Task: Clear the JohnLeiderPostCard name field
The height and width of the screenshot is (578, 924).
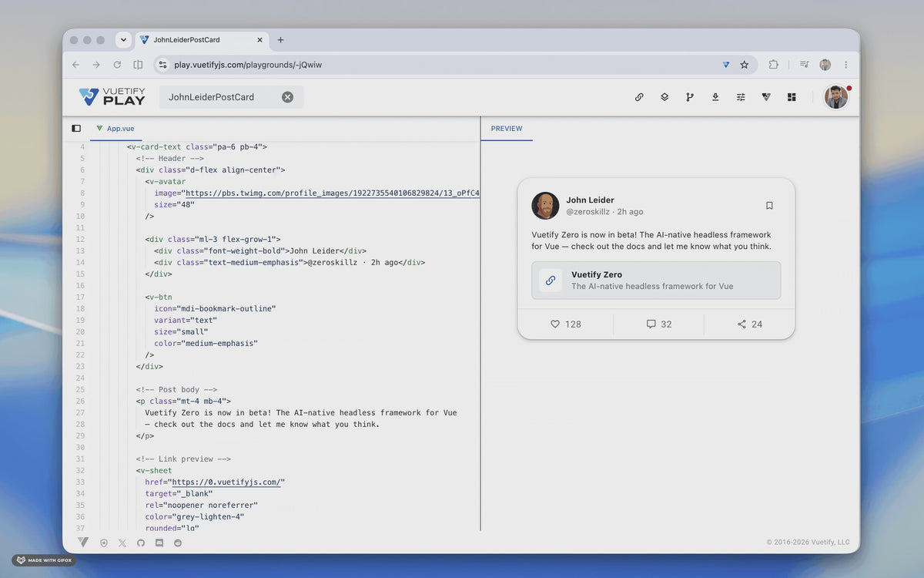Action: click(x=287, y=97)
